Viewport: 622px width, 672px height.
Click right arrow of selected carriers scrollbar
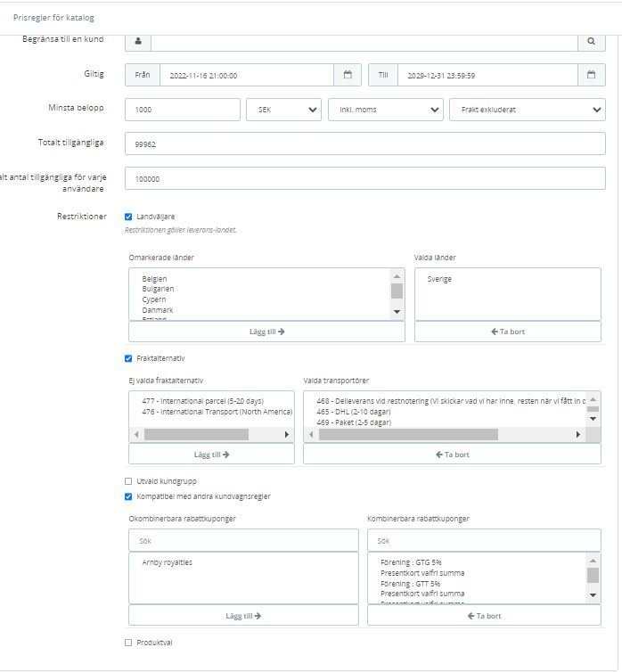pyautogui.click(x=577, y=435)
